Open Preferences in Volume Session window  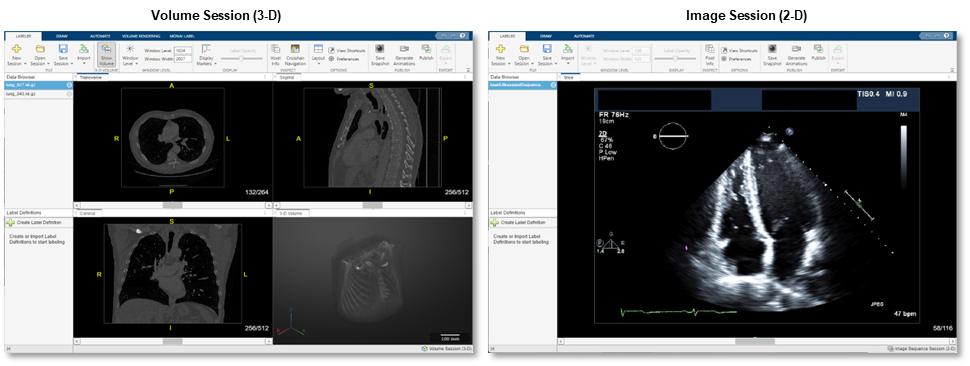344,59
